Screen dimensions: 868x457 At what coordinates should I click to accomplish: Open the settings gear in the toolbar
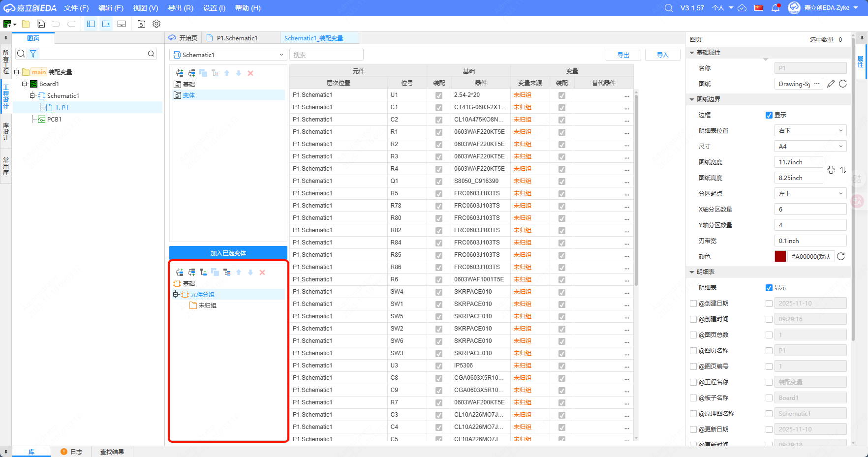pos(156,24)
